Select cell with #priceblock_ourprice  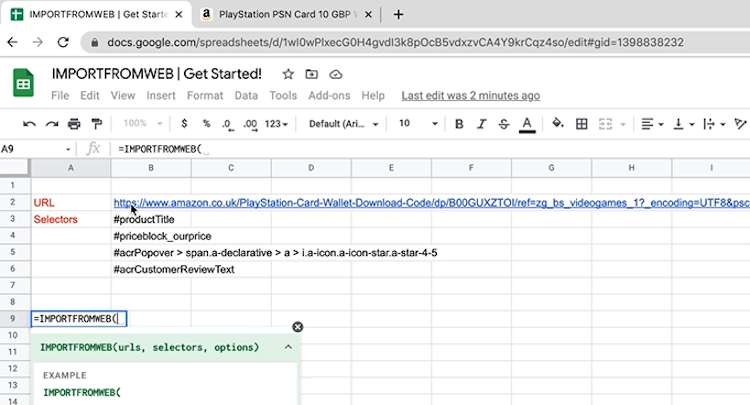click(x=151, y=236)
